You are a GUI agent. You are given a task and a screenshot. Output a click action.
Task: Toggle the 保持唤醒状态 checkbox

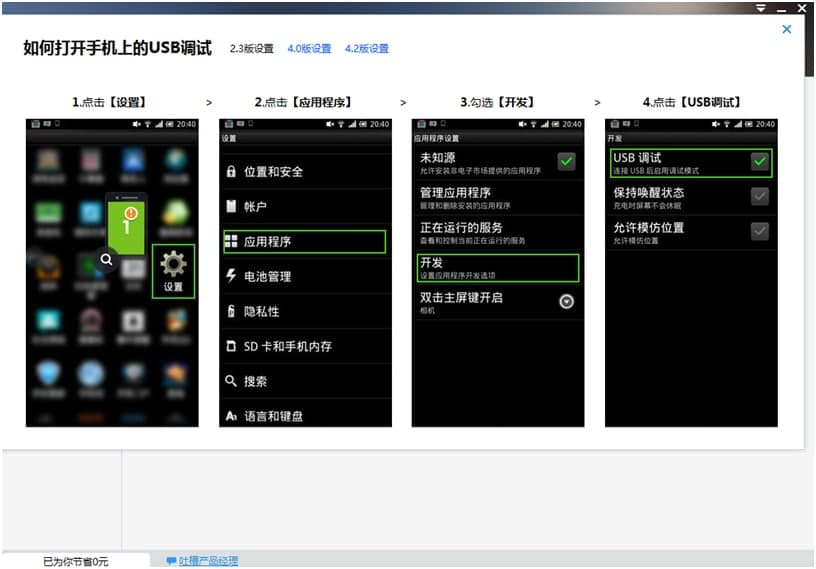[759, 196]
